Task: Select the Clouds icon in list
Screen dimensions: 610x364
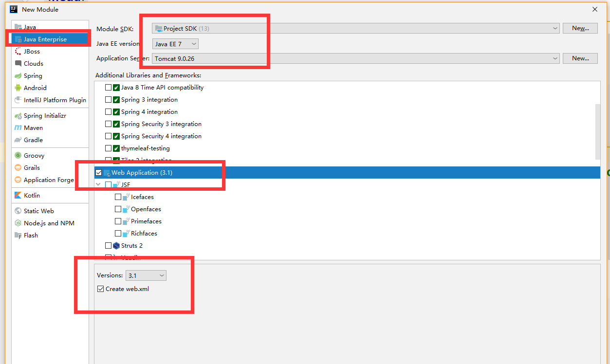Action: click(x=18, y=63)
